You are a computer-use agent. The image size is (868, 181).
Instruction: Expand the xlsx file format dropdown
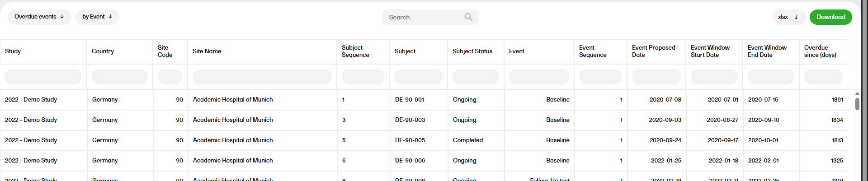point(788,17)
